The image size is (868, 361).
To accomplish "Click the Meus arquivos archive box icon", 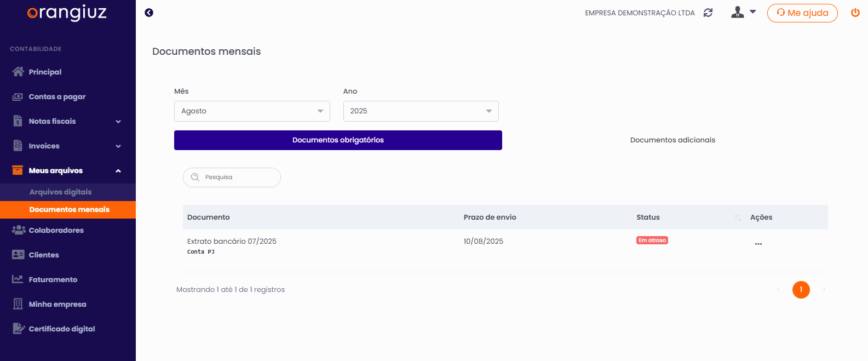I will (18, 170).
